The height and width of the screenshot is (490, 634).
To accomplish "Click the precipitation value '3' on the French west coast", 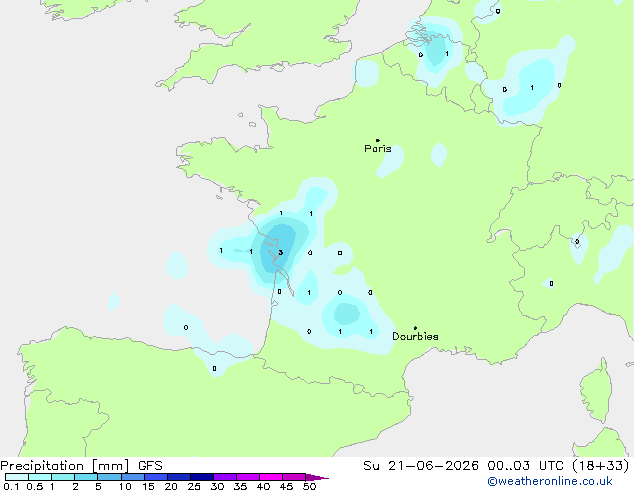I will coord(281,253).
